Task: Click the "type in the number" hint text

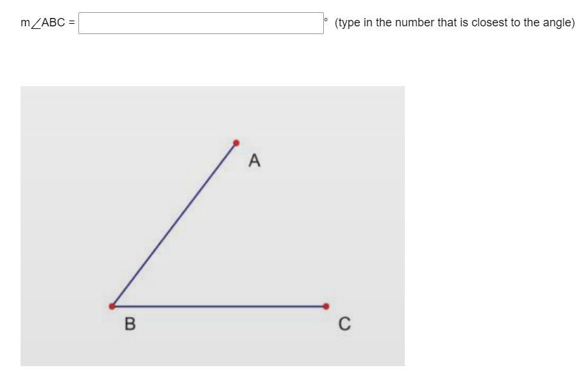Action: [384, 22]
